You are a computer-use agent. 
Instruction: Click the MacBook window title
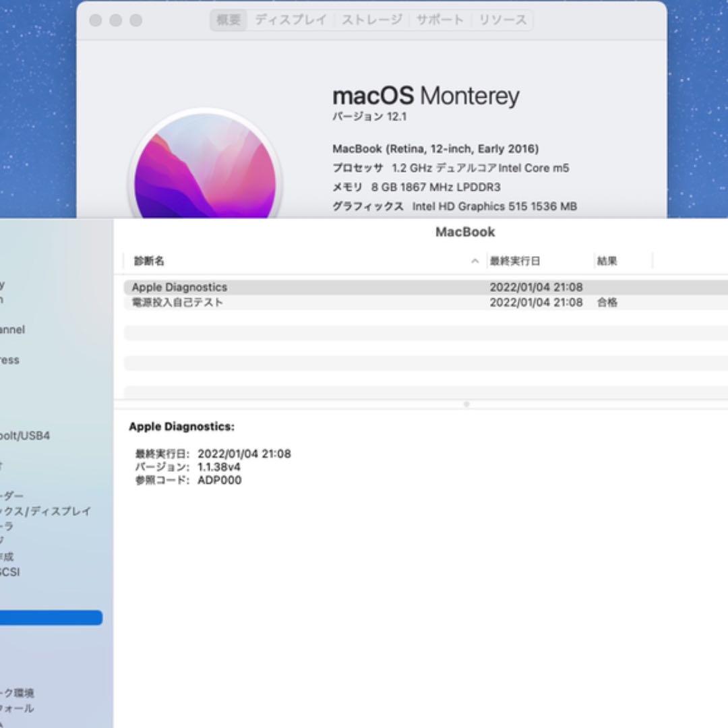click(465, 232)
